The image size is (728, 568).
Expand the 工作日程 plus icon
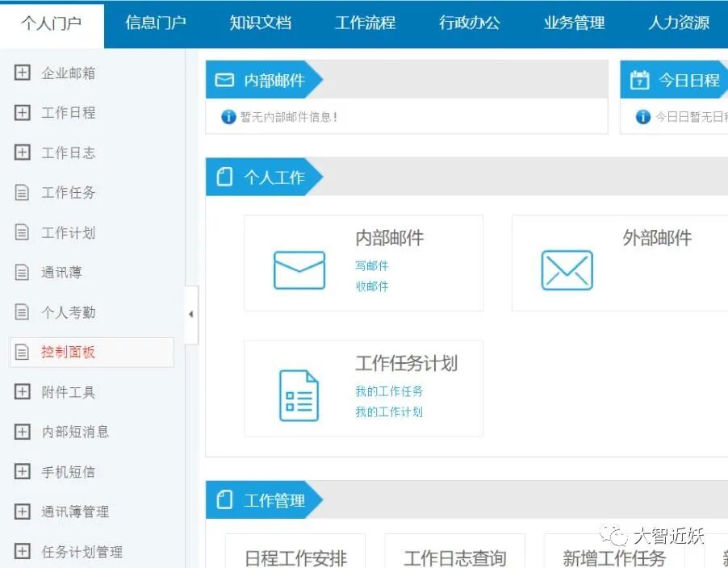click(23, 113)
